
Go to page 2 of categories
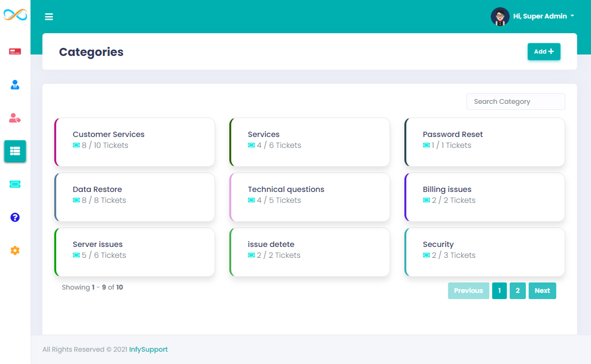pyautogui.click(x=518, y=291)
